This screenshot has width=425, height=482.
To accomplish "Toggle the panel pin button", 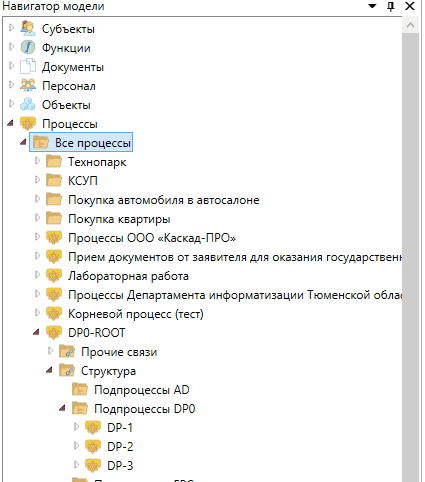I will 391,6.
